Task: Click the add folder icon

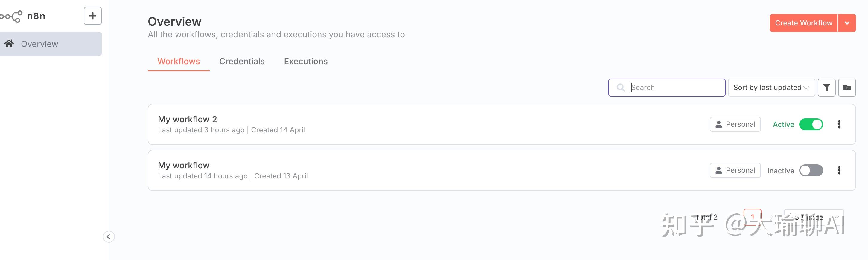Action: pyautogui.click(x=846, y=88)
